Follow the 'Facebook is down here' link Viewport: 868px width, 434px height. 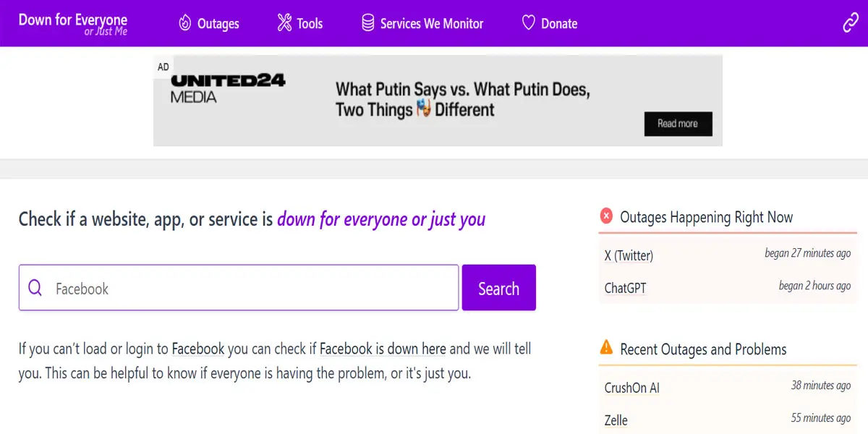(383, 349)
